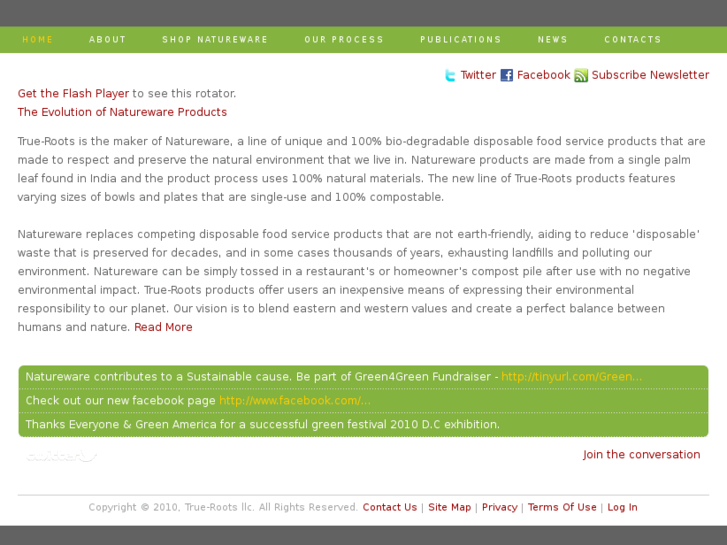Go to the News section

[553, 39]
